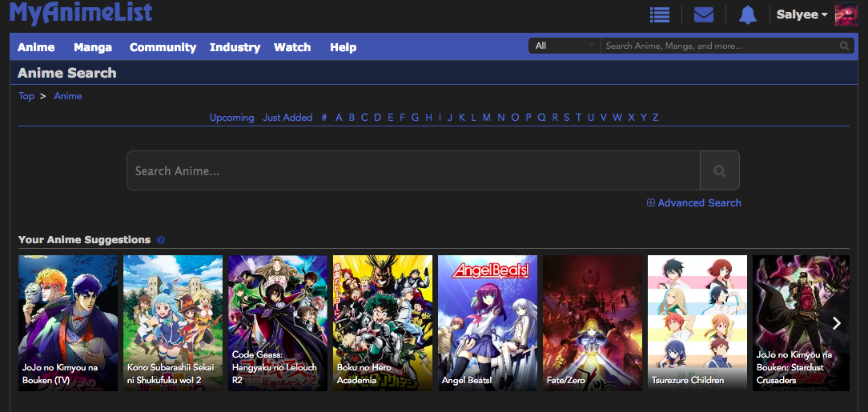The image size is (868, 412).
Task: Browse anime starting with letter B
Action: click(x=352, y=118)
